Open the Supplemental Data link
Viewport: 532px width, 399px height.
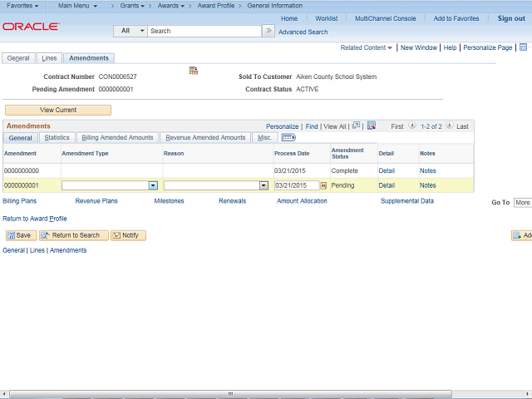[x=407, y=201]
